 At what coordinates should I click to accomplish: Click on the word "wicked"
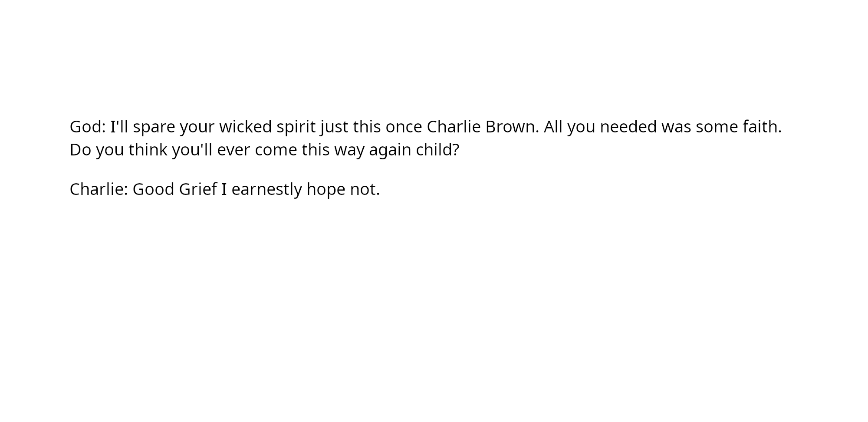pyautogui.click(x=245, y=127)
